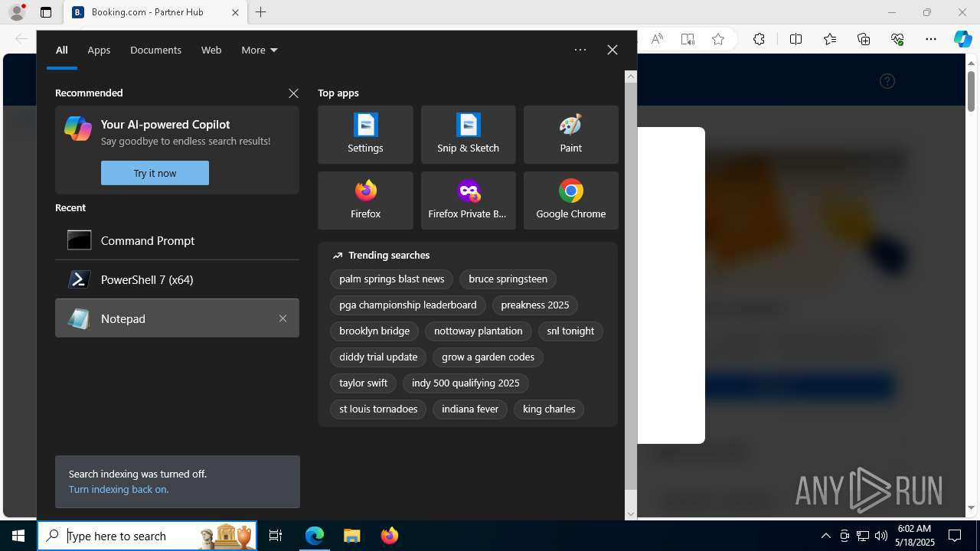Show hidden system tray icons
Viewport: 980px width, 551px height.
click(825, 536)
